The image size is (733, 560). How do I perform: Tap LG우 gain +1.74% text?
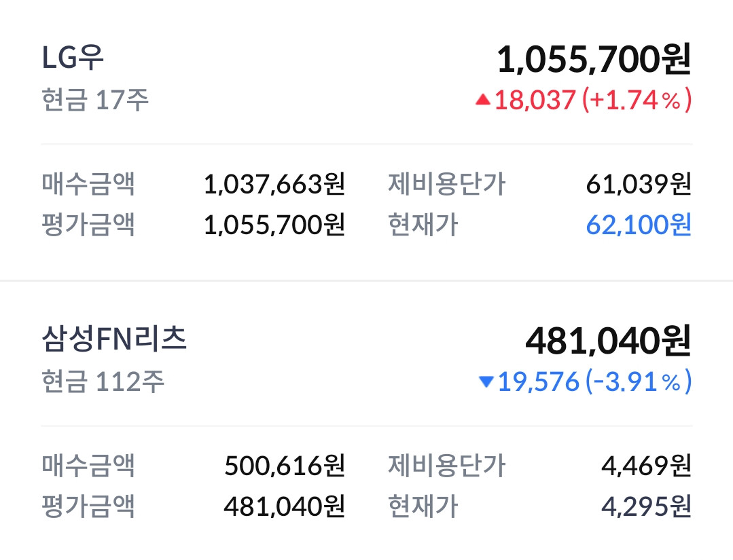[x=637, y=100]
